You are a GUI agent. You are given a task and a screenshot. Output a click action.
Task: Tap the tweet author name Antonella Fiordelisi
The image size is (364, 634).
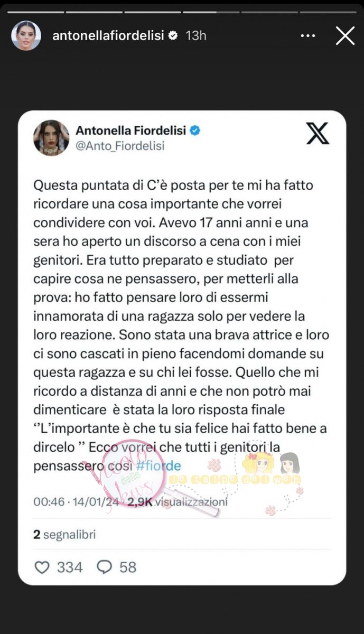[x=131, y=130]
